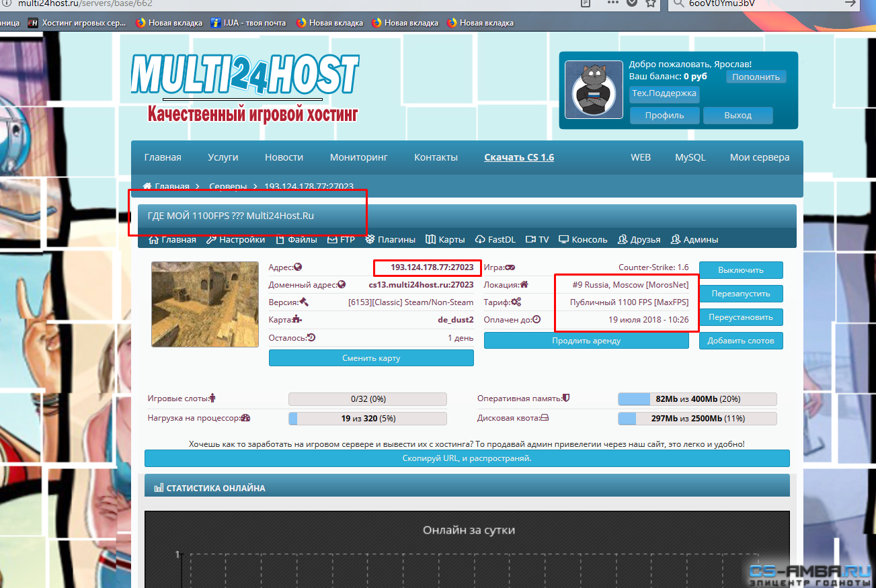Click the Выход logout button

(738, 115)
